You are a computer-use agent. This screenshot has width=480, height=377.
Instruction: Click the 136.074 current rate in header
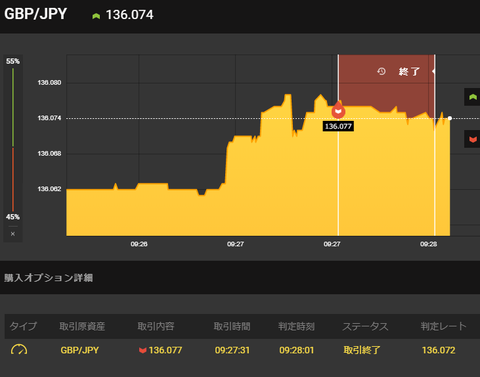point(130,15)
